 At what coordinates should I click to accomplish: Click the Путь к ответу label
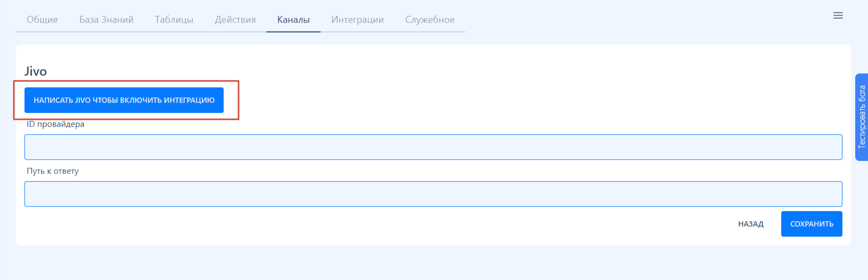53,171
